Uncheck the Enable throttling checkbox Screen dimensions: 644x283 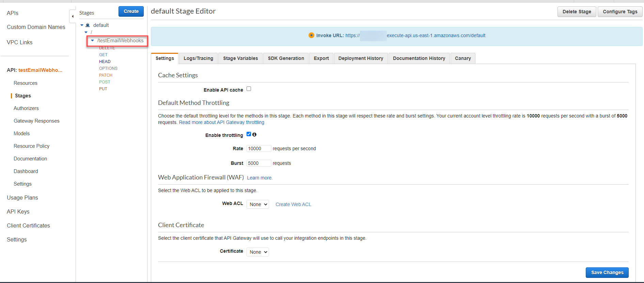(249, 134)
